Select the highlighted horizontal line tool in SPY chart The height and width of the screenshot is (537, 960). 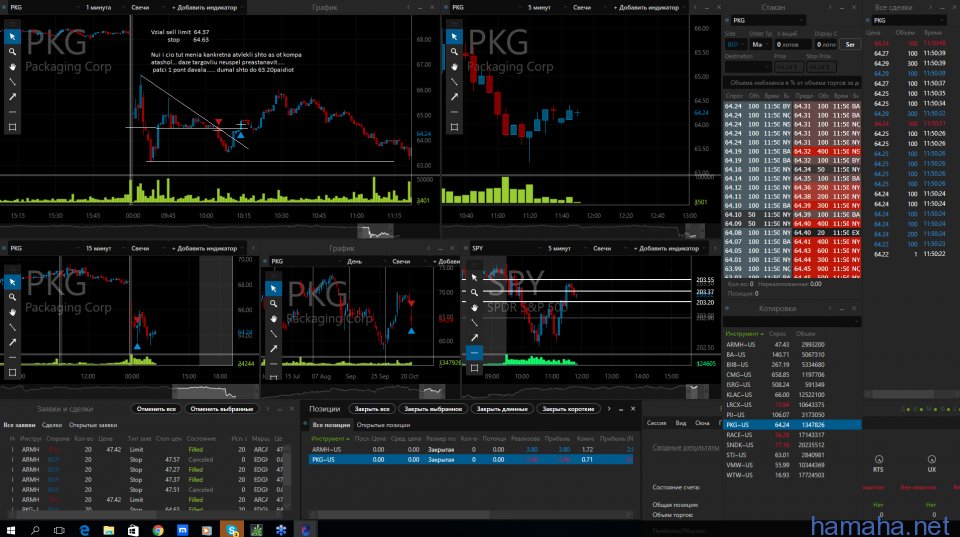(474, 353)
